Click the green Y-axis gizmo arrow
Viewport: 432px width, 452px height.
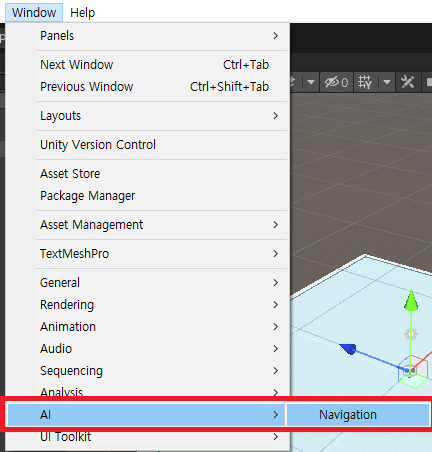pos(411,301)
